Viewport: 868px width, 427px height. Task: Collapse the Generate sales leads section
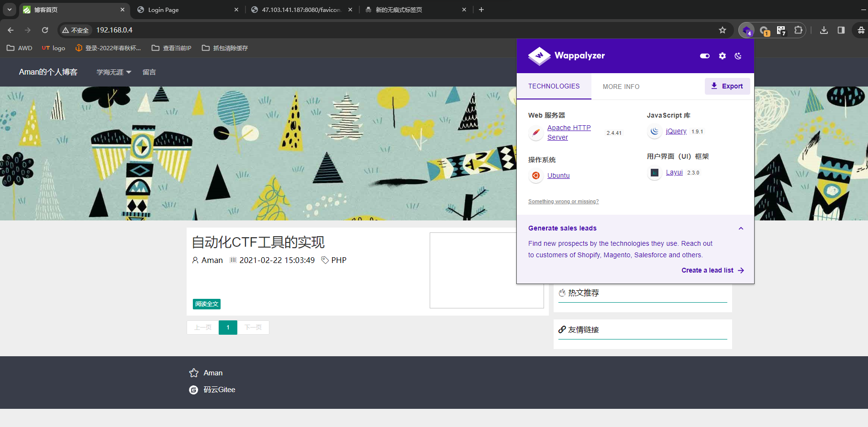pyautogui.click(x=741, y=229)
